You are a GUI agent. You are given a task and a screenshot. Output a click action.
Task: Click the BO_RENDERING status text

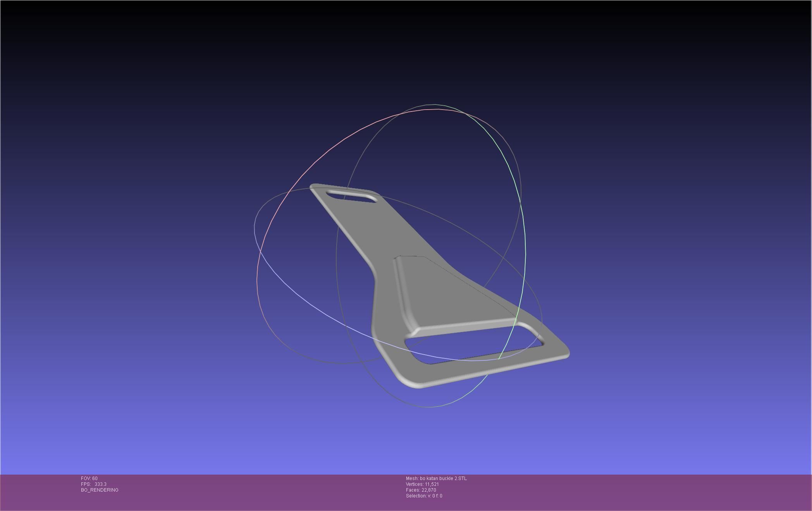tap(100, 490)
